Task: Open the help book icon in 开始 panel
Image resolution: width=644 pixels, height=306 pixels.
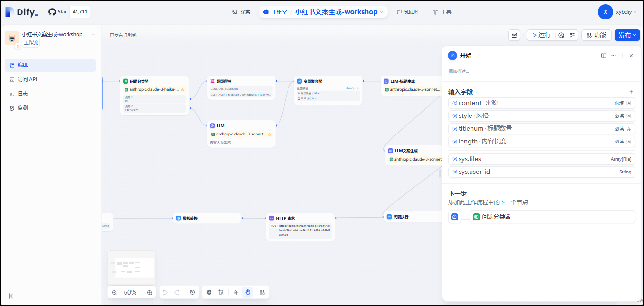Action: (604, 56)
